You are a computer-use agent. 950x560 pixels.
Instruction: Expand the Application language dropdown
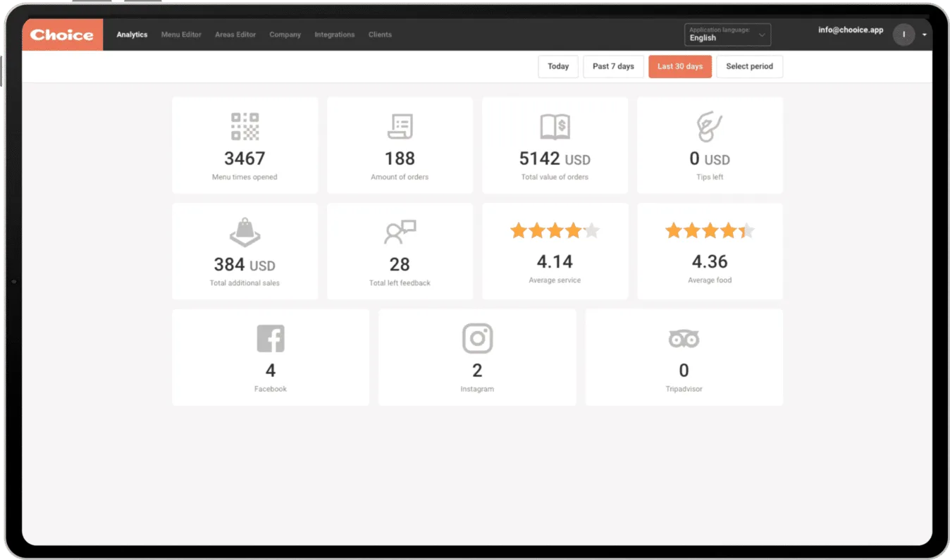tap(727, 35)
